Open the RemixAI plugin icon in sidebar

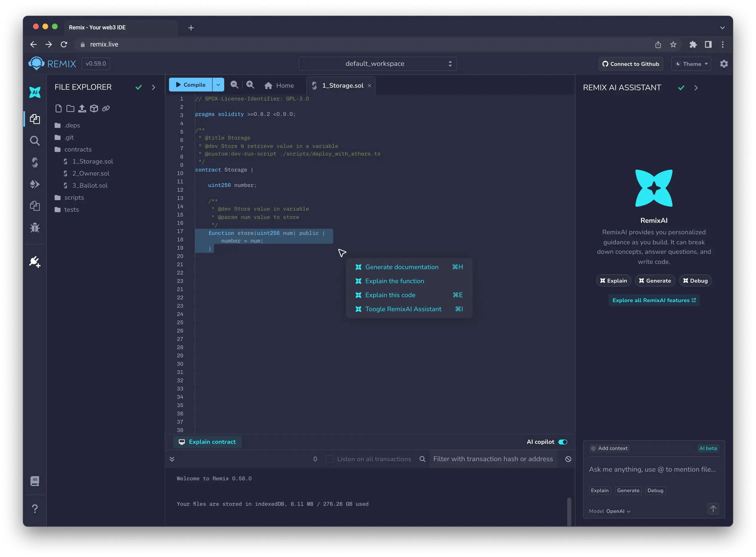click(x=35, y=92)
